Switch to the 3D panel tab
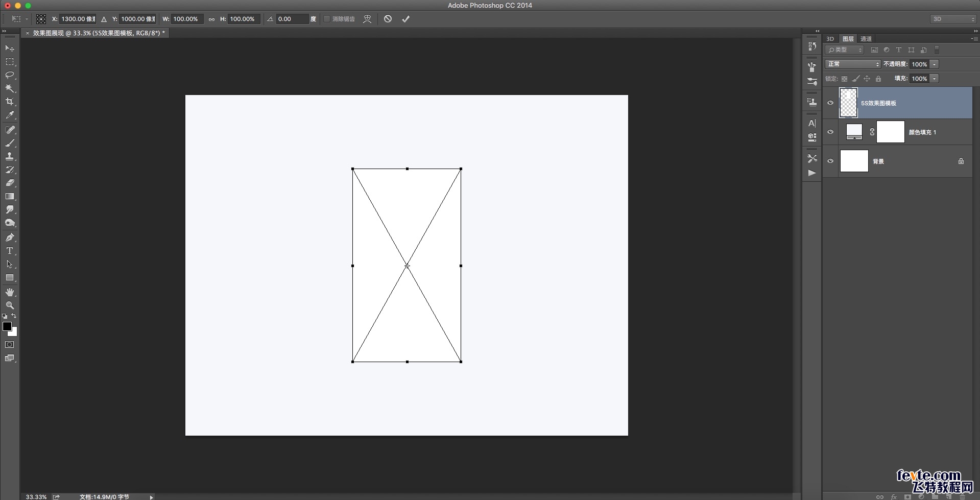Viewport: 980px width, 500px height. pos(830,39)
